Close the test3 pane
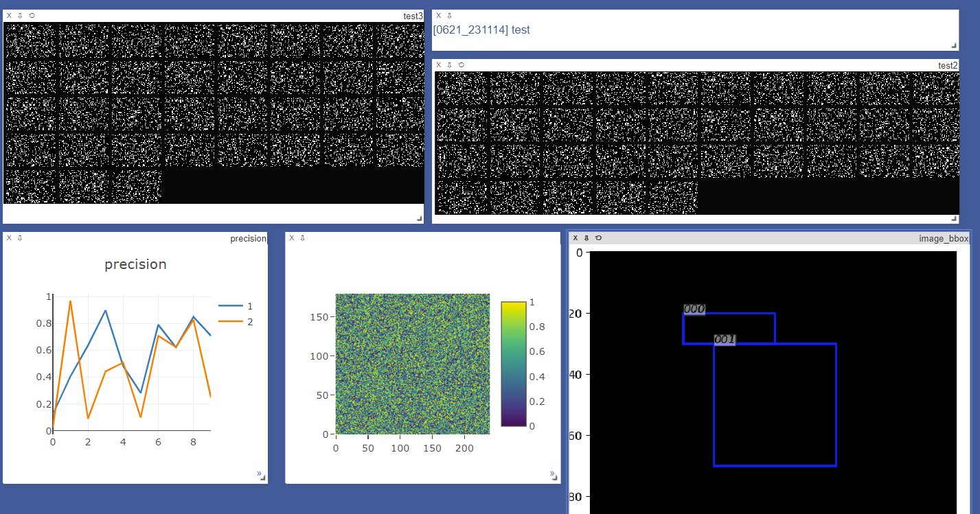Screen dimensions: 980x514 pyautogui.click(x=9, y=15)
